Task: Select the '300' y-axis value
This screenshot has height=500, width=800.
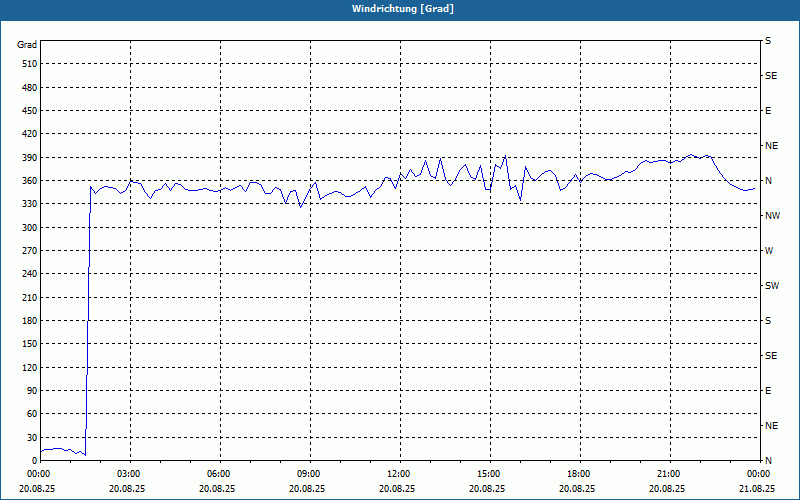Action: 30,228
